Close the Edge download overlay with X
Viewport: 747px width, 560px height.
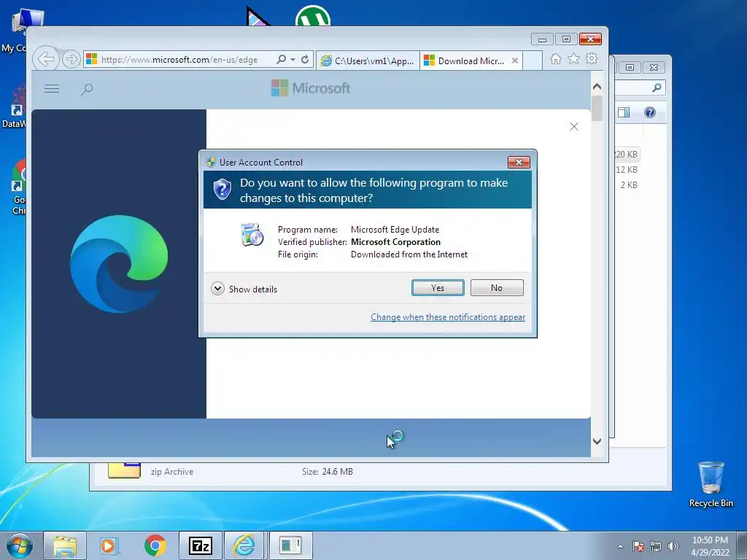(x=574, y=127)
